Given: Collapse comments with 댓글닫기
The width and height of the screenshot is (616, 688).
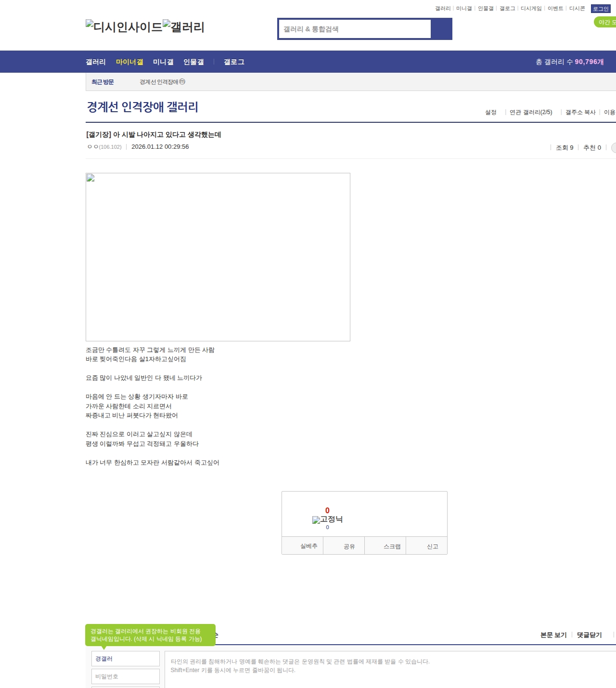Looking at the screenshot, I should [590, 635].
